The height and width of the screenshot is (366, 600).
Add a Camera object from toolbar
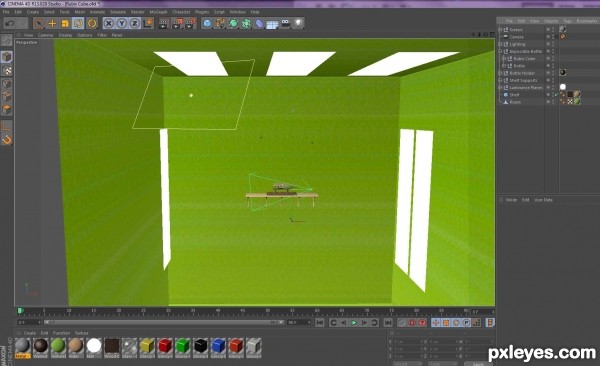pyautogui.click(x=285, y=23)
